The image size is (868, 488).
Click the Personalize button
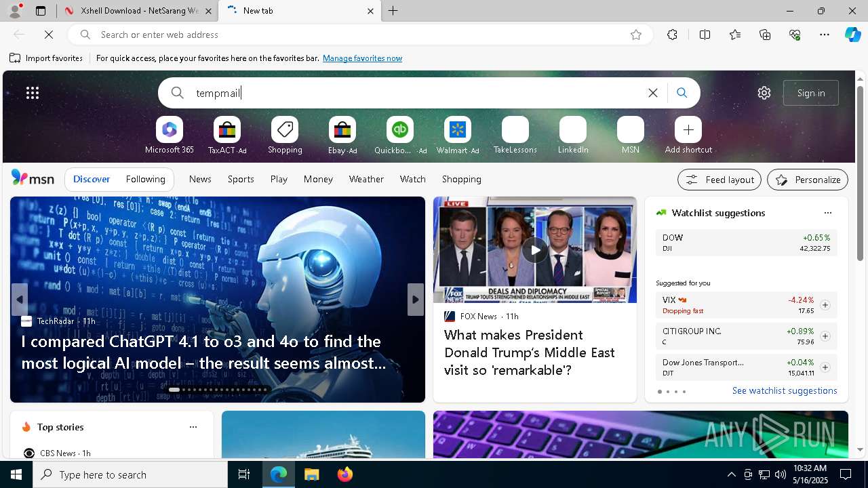[x=808, y=180]
